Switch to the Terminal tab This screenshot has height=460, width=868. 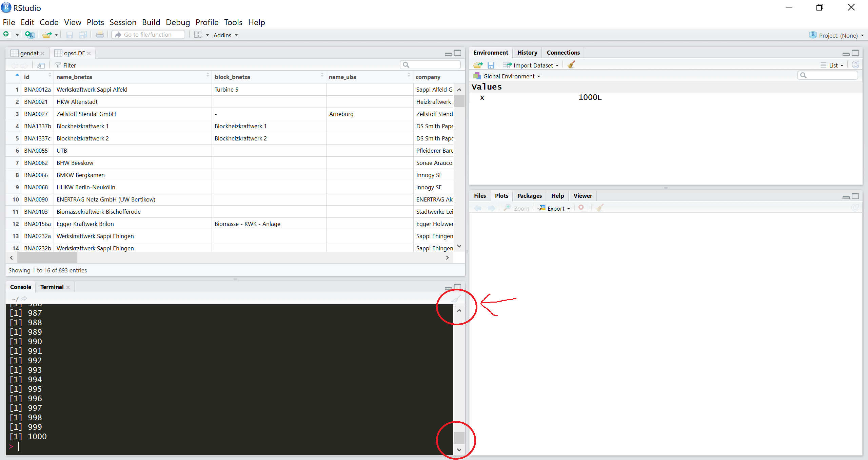click(x=52, y=287)
